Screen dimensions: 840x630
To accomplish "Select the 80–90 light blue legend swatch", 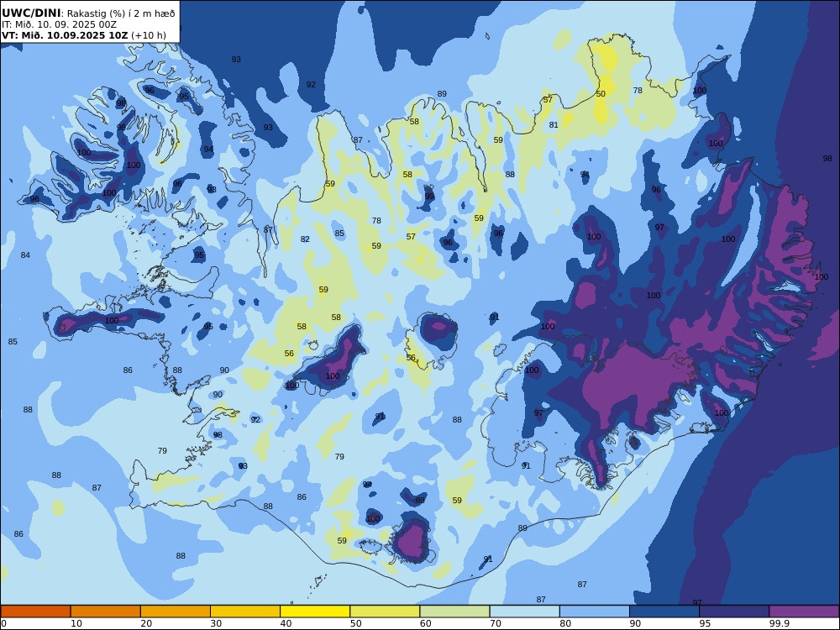I will [595, 612].
